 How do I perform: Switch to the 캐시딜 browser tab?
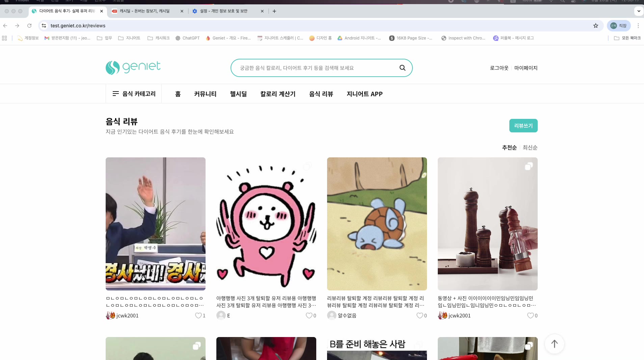click(145, 11)
